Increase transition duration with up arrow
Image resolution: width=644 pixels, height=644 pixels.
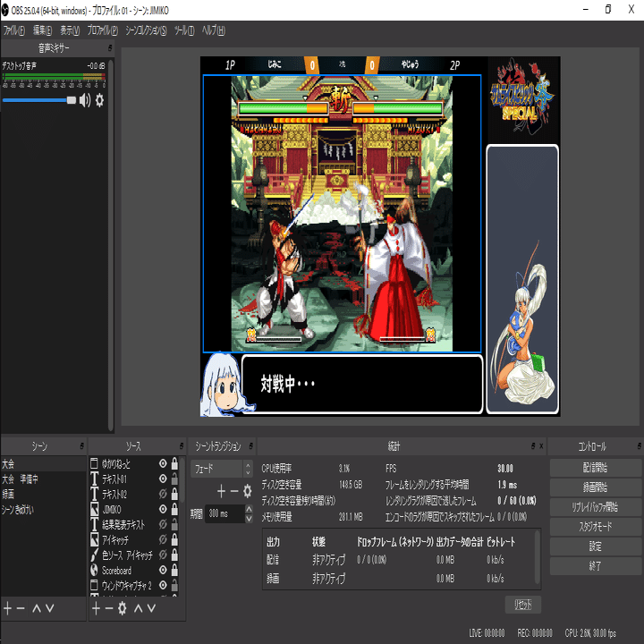pos(249,509)
